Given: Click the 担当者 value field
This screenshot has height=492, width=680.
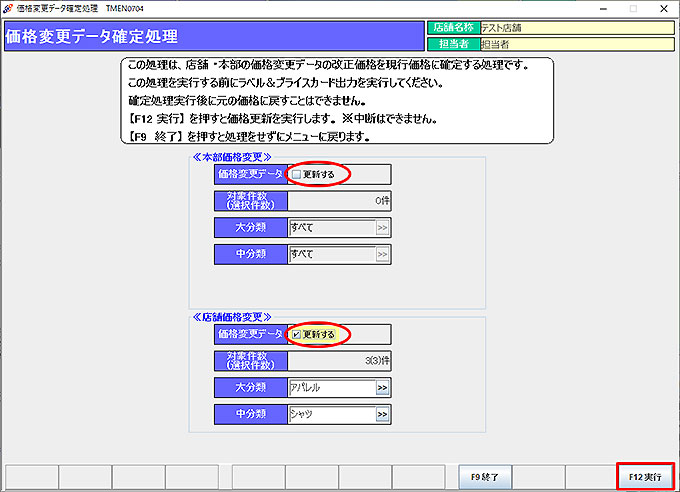Looking at the screenshot, I should [x=577, y=44].
